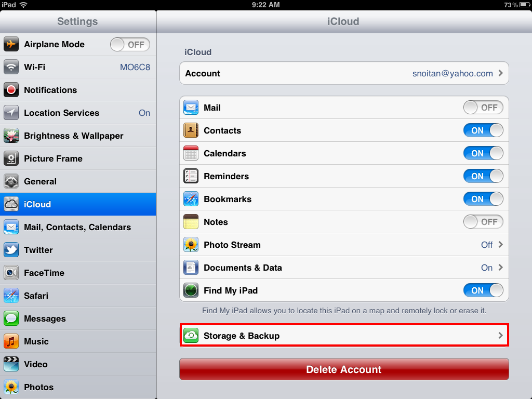Tap the Music note icon

click(11, 341)
